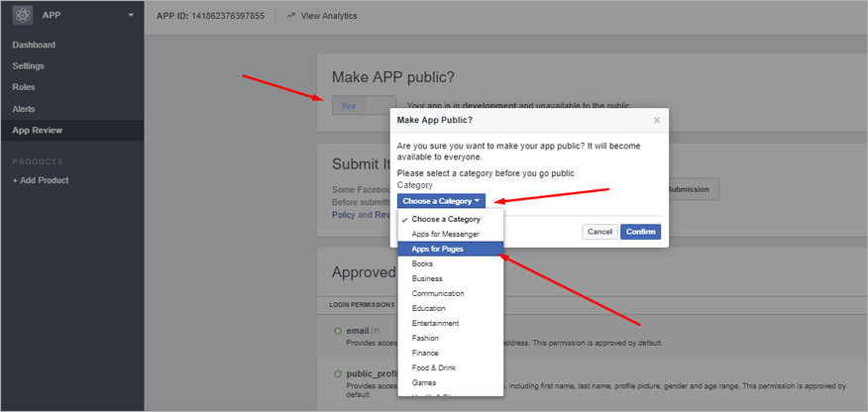
Task: Click the email permission help [?] icon
Action: tap(376, 331)
